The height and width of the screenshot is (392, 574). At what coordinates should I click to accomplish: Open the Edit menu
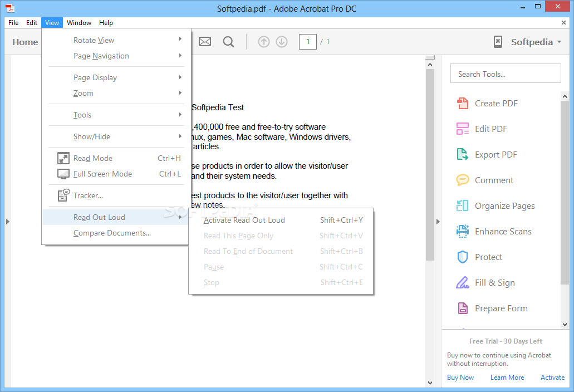coord(32,23)
